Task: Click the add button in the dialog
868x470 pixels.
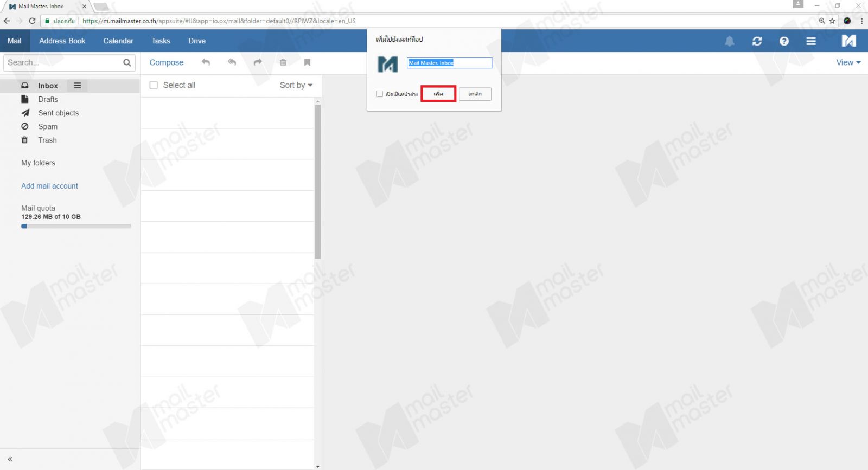Action: [x=438, y=94]
